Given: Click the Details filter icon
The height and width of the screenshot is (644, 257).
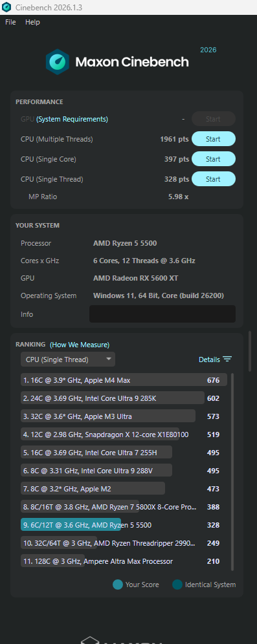Looking at the screenshot, I should coord(227,360).
